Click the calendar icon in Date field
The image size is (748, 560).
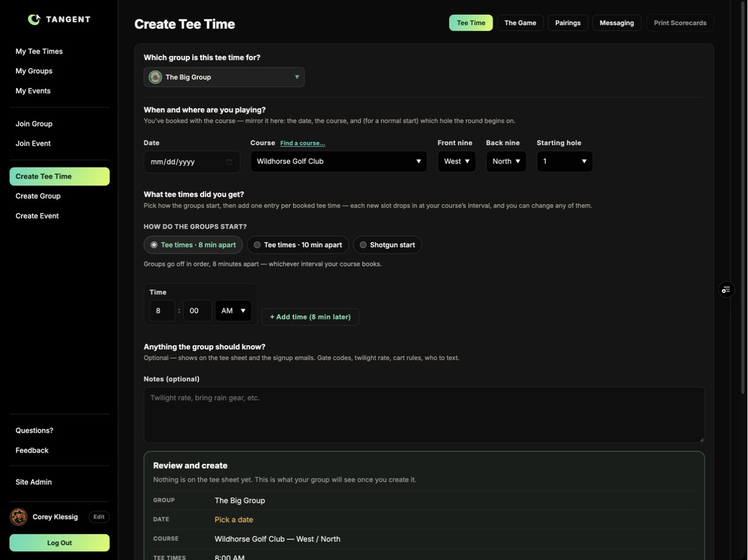[229, 162]
